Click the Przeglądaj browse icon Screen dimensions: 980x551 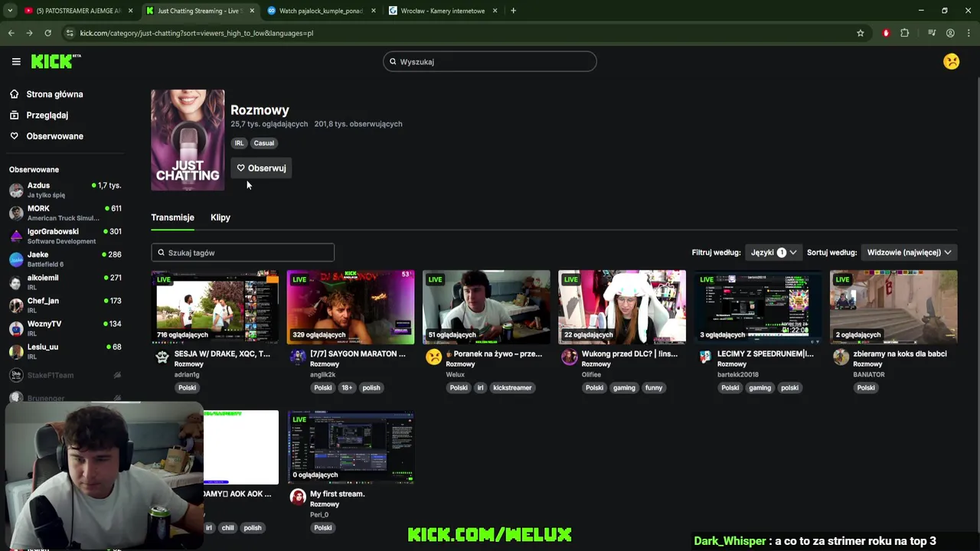tap(14, 115)
